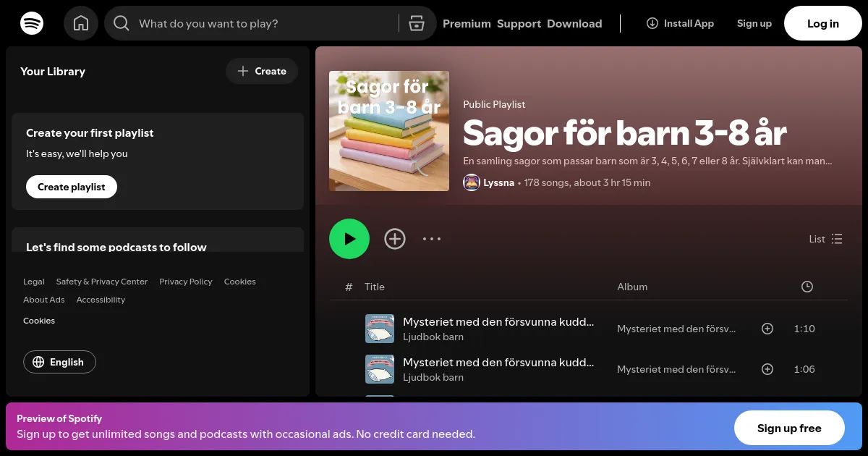
Task: Select the Home icon
Action: [81, 23]
